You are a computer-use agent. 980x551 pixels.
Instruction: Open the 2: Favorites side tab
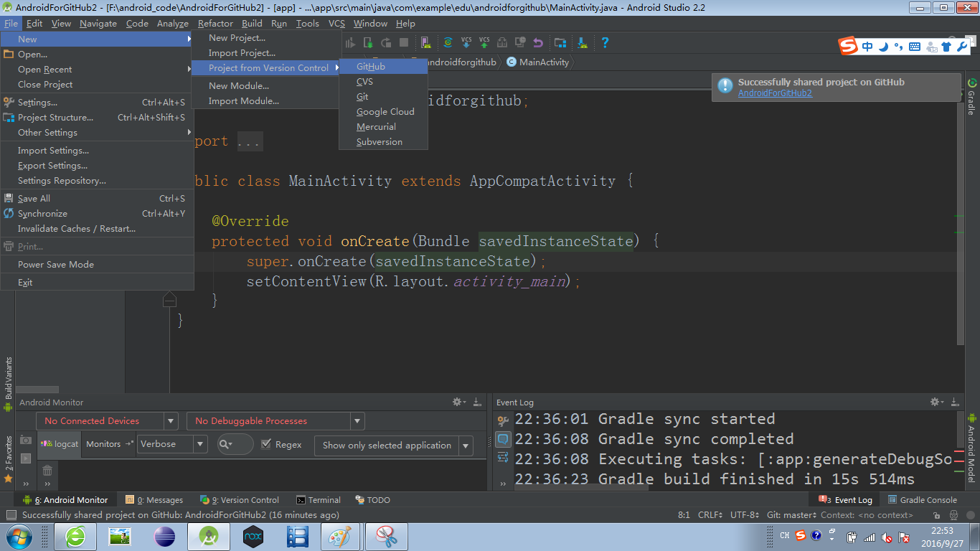pyautogui.click(x=9, y=458)
